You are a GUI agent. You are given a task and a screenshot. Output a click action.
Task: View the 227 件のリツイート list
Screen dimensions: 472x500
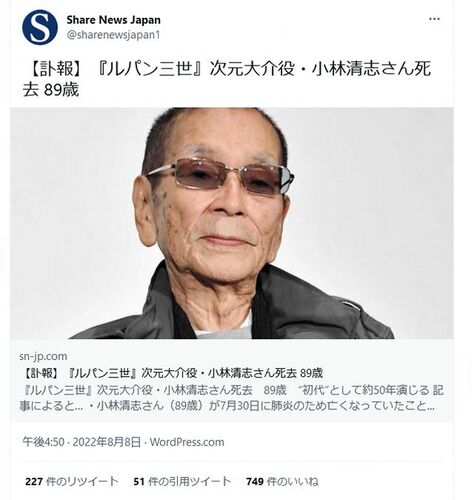72,481
